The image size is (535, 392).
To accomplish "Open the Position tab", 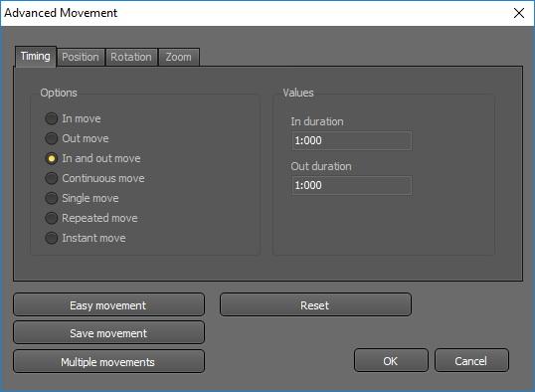I will pyautogui.click(x=81, y=57).
